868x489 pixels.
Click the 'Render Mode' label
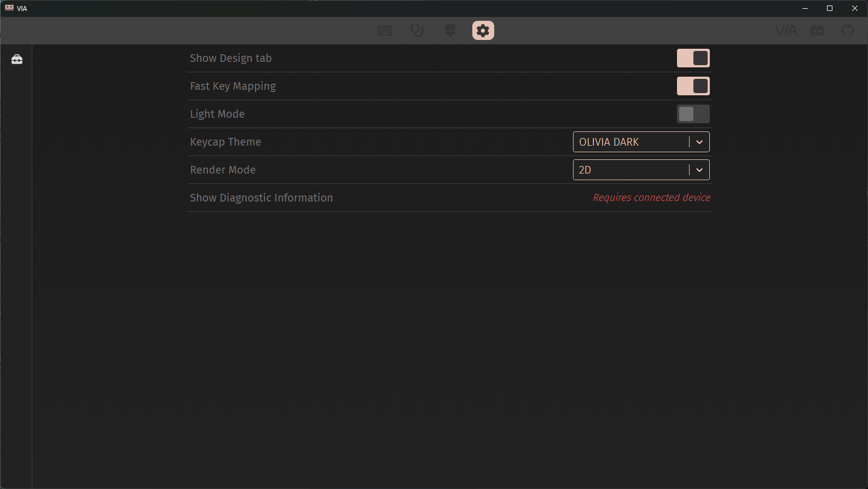pos(223,170)
